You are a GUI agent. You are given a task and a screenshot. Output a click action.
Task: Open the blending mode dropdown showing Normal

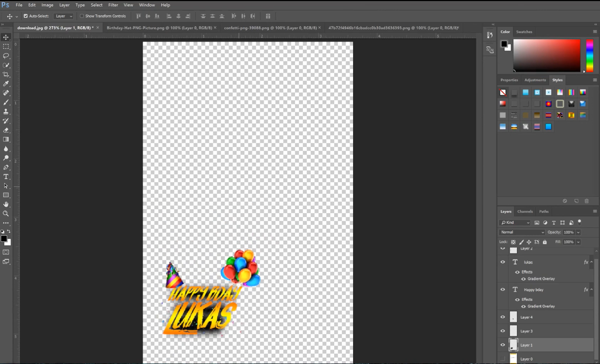[x=522, y=232]
